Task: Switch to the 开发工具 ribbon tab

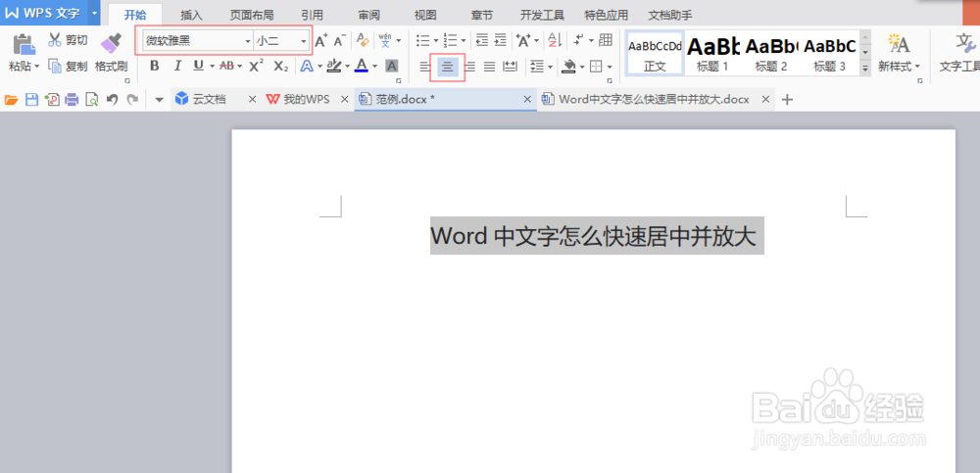Action: [542, 15]
